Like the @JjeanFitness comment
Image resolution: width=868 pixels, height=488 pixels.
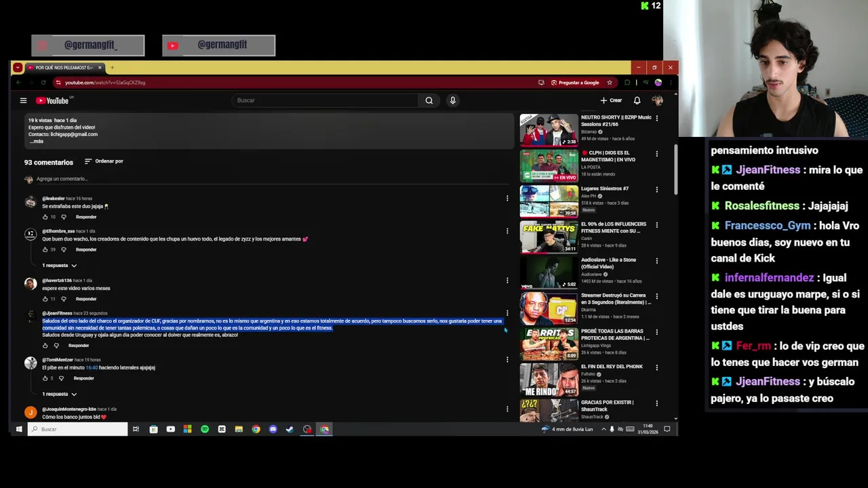[45, 346]
